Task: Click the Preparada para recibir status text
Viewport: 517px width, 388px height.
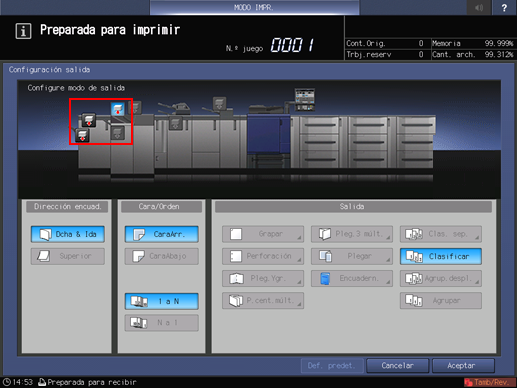Action: click(x=92, y=382)
